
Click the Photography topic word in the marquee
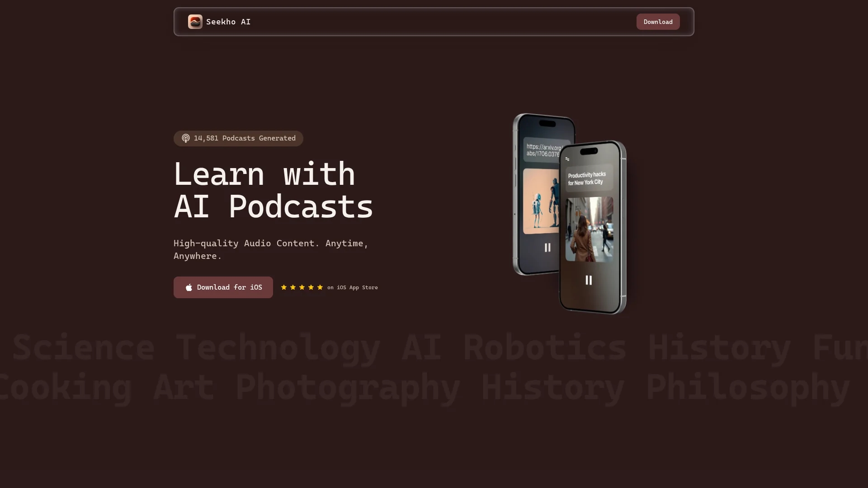pos(348,389)
